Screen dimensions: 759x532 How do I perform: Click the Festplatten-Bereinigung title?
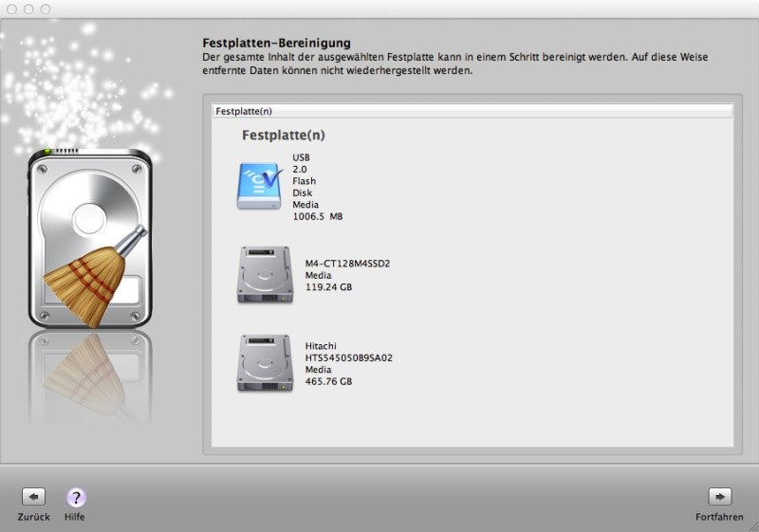coord(276,43)
